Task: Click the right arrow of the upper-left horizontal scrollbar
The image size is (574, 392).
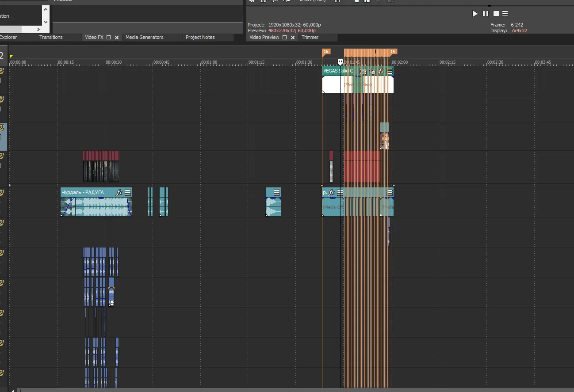Action: pyautogui.click(x=39, y=29)
